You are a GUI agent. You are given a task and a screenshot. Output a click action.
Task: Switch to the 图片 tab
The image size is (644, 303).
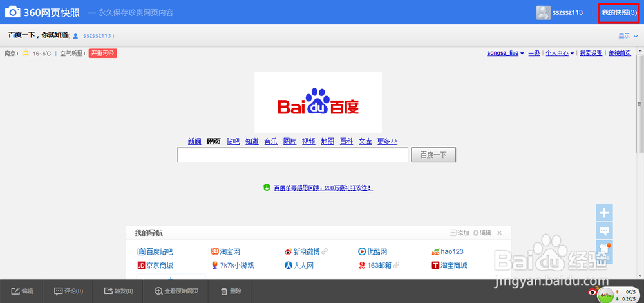point(290,141)
